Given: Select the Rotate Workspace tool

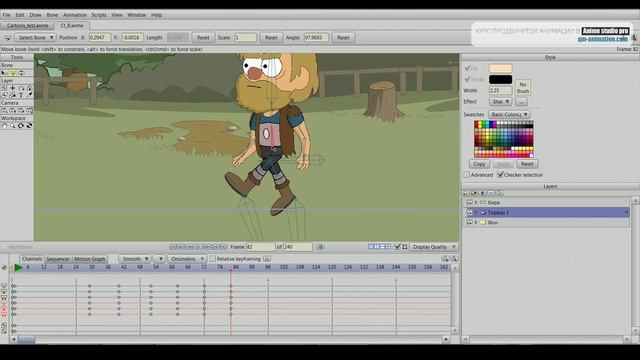Looking at the screenshot, I should [21, 126].
